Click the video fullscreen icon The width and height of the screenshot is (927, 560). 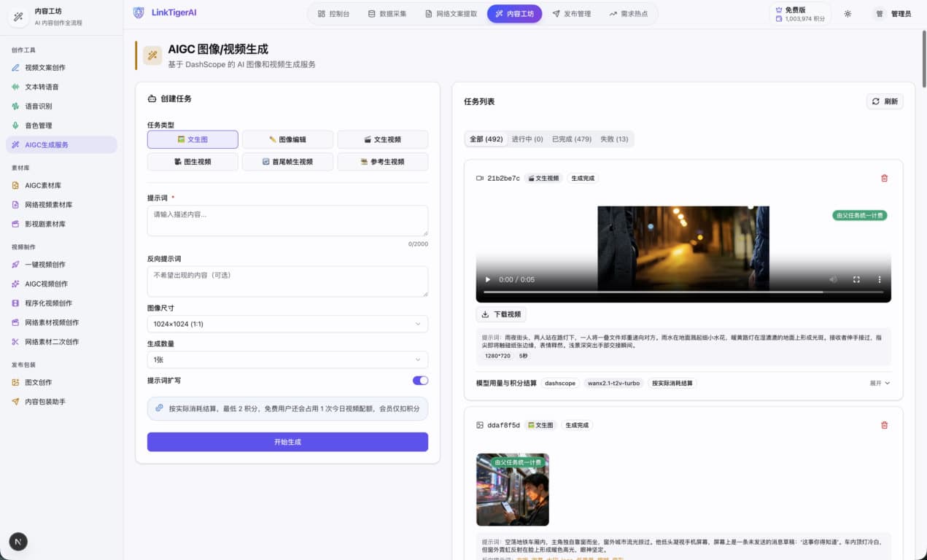pyautogui.click(x=857, y=279)
